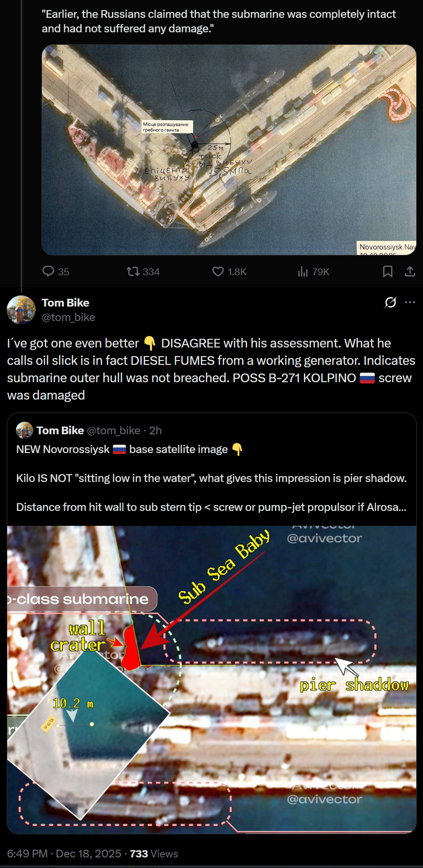
Task: Click the share upload icon
Action: tap(409, 271)
